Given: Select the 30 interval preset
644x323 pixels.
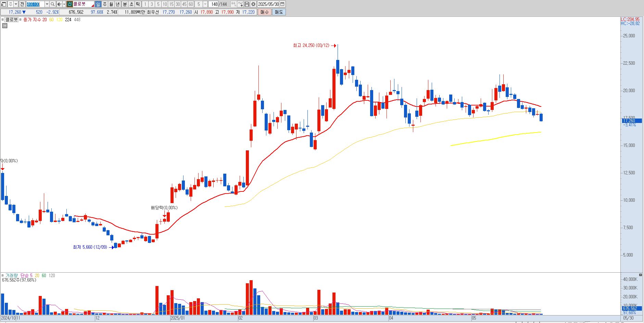Looking at the screenshot, I should click(x=178, y=4).
